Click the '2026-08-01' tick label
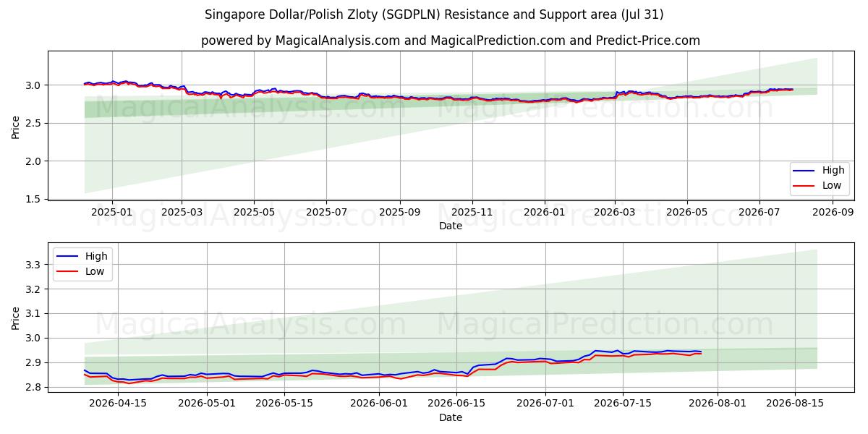868x434 pixels. [x=717, y=404]
